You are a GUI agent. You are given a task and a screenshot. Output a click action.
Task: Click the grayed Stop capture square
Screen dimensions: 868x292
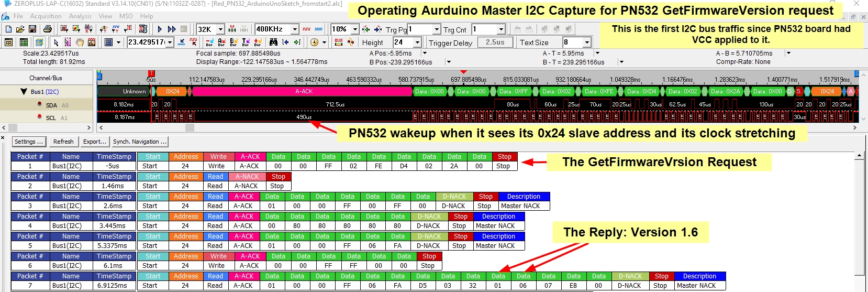tap(183, 29)
